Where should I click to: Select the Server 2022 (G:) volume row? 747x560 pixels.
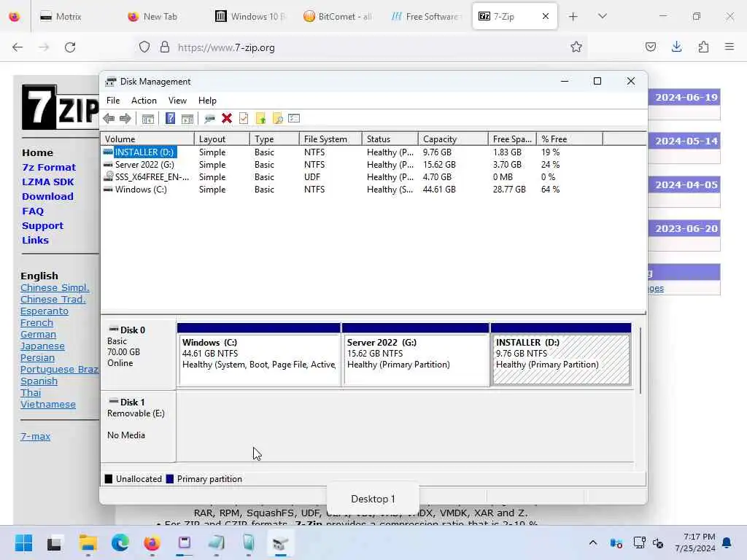[373, 165]
